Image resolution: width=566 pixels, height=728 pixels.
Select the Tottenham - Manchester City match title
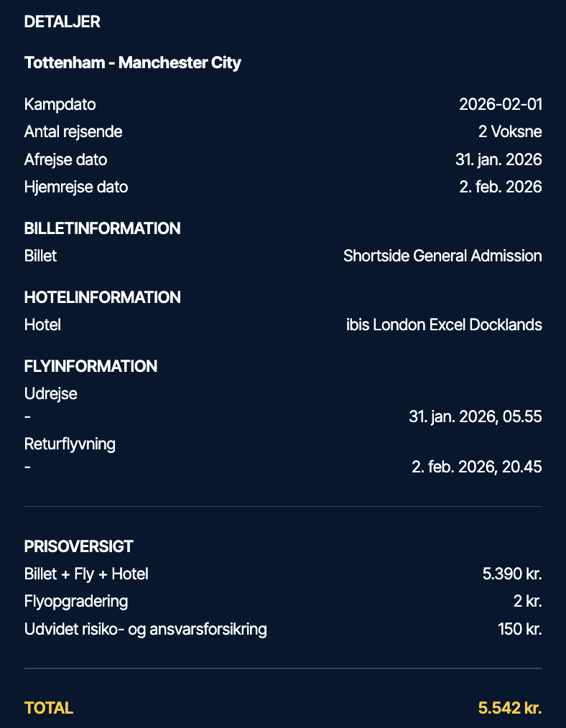132,62
